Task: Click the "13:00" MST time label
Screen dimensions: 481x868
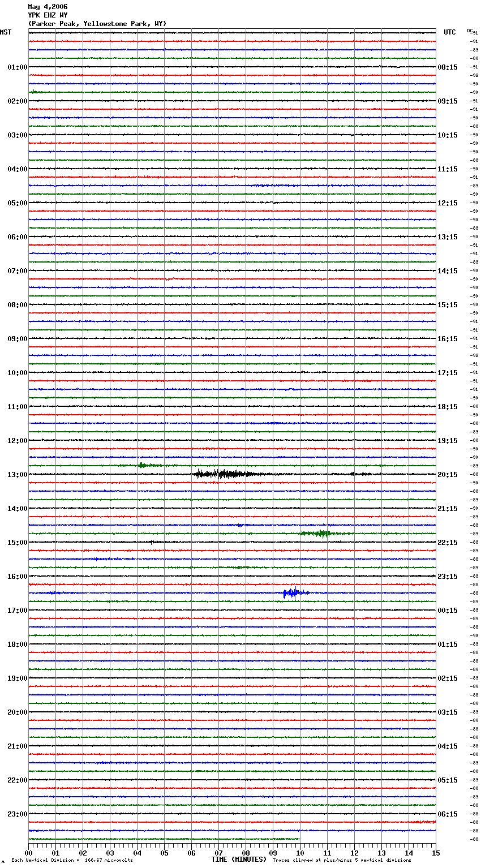Action: point(18,475)
